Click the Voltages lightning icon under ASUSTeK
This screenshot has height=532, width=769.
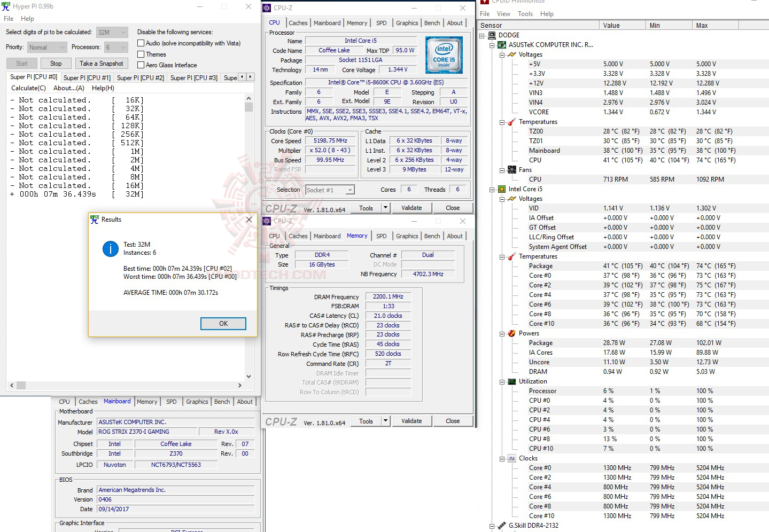512,54
